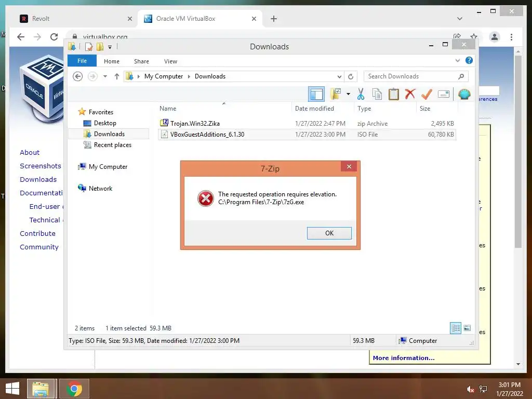Select Downloads in Favorites pane
This screenshot has width=532, height=399.
point(109,134)
